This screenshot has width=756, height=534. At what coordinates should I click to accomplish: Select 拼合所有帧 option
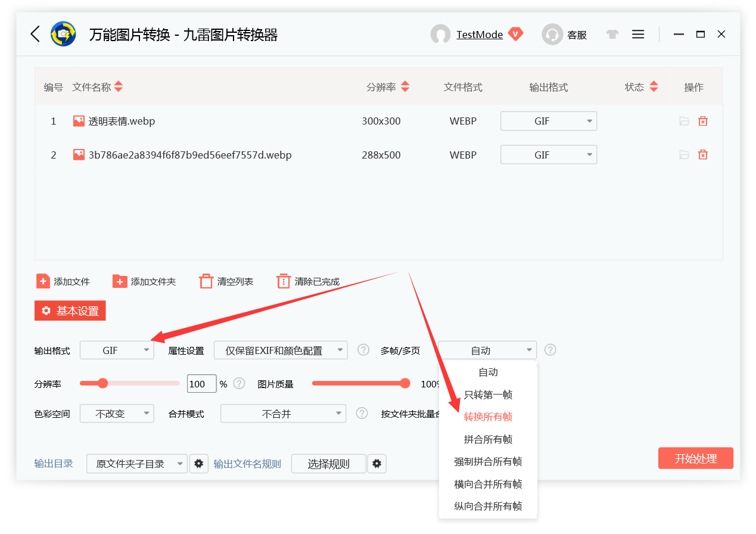point(488,439)
